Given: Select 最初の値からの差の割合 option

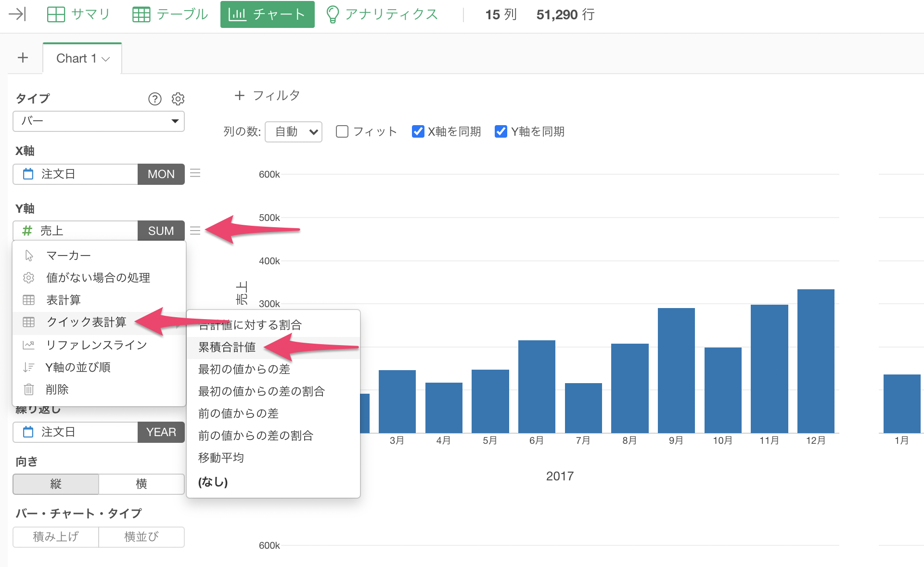Looking at the screenshot, I should [273, 391].
